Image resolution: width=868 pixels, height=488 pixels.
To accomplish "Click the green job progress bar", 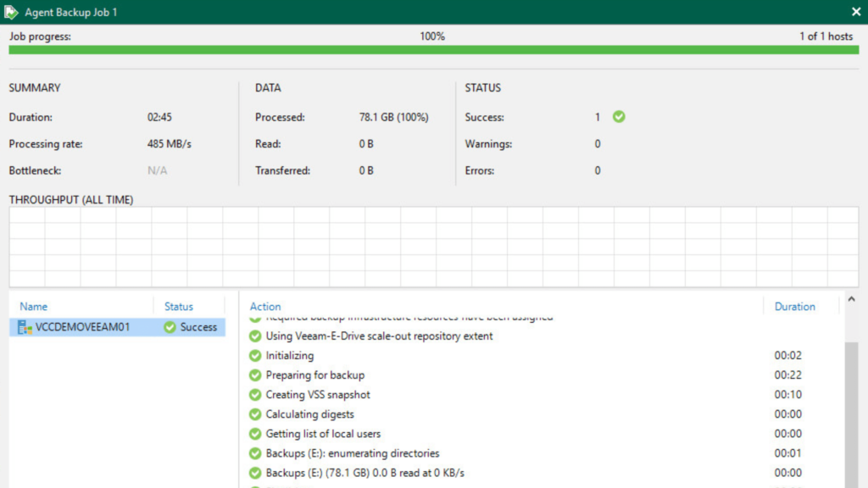I will (x=433, y=50).
